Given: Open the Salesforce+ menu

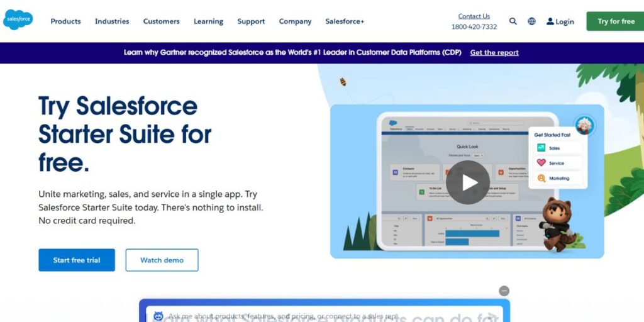Looking at the screenshot, I should pyautogui.click(x=345, y=21).
